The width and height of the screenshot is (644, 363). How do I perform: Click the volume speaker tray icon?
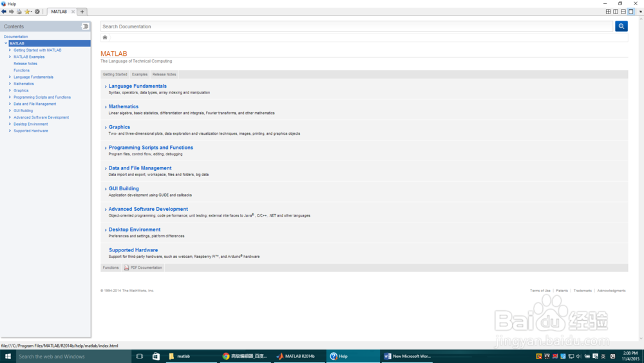tap(579, 357)
